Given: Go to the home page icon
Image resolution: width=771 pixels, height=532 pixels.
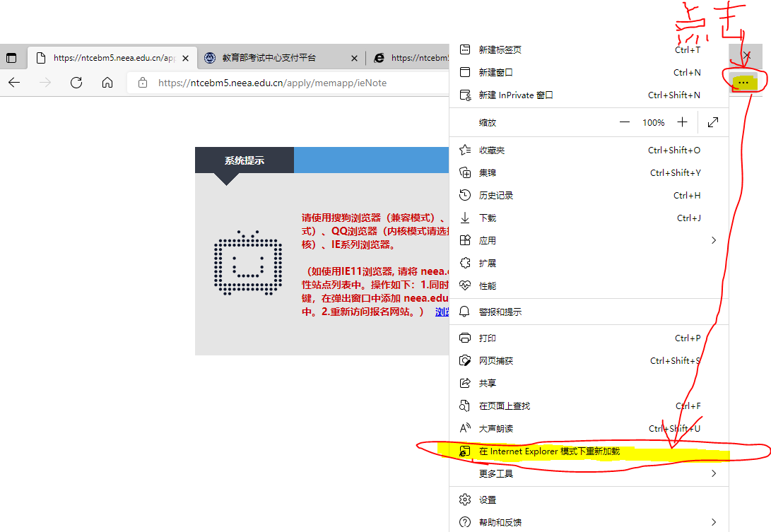Looking at the screenshot, I should pos(107,83).
